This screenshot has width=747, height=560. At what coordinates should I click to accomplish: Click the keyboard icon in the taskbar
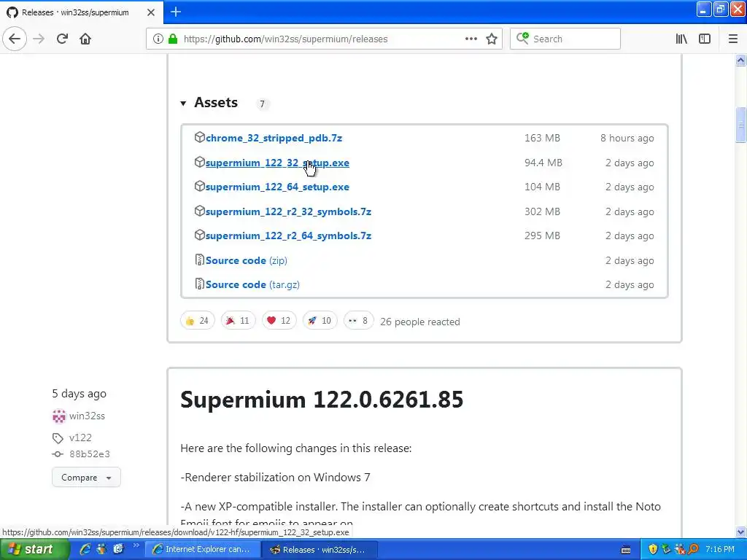tap(625, 550)
